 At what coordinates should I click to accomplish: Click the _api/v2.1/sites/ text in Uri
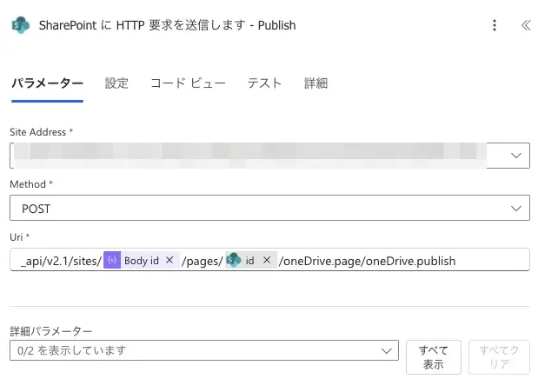(x=61, y=262)
